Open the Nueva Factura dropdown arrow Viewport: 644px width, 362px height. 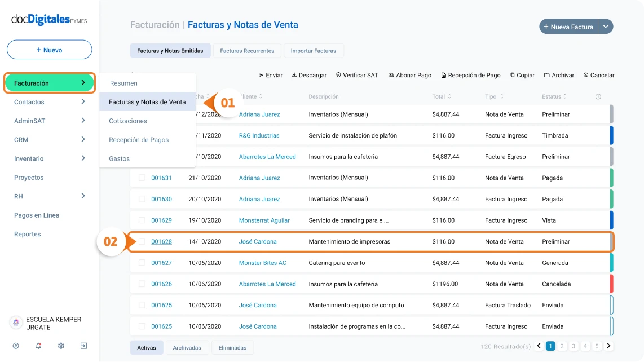(606, 27)
